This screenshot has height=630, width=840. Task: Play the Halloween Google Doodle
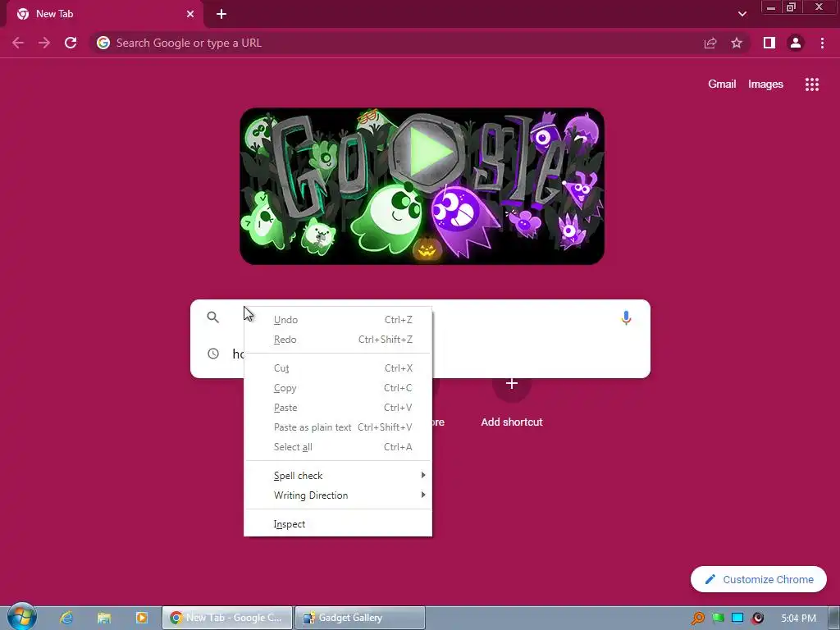[x=427, y=152]
